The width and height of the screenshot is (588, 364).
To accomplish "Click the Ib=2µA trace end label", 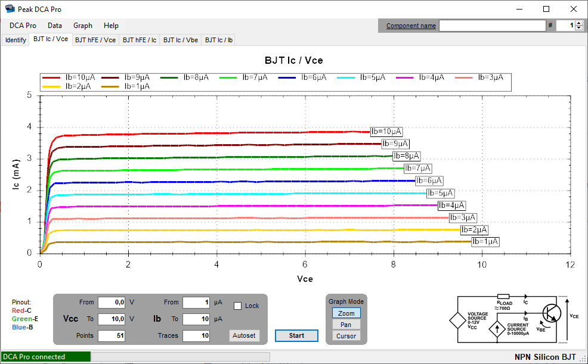I will pos(474,230).
